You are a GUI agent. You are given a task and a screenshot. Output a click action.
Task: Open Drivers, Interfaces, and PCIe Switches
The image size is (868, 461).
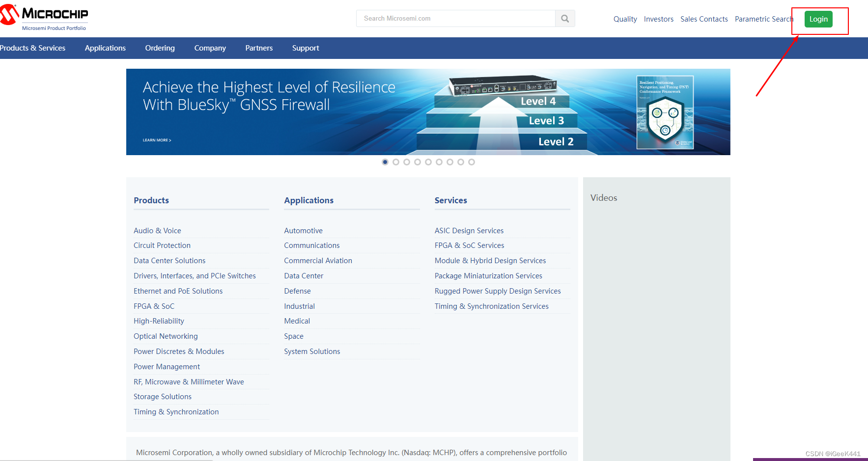click(x=195, y=276)
